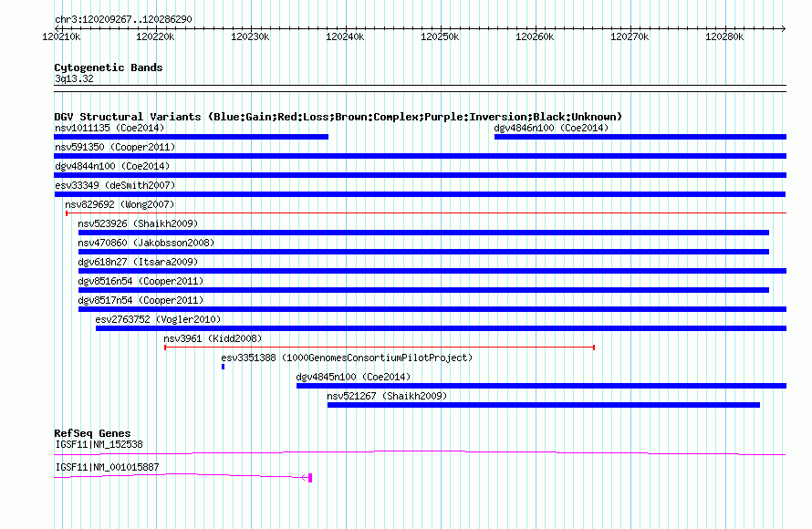The image size is (812, 529).
Task: Select the red nsv3961 (Kidd2008) loss line
Action: tap(380, 347)
